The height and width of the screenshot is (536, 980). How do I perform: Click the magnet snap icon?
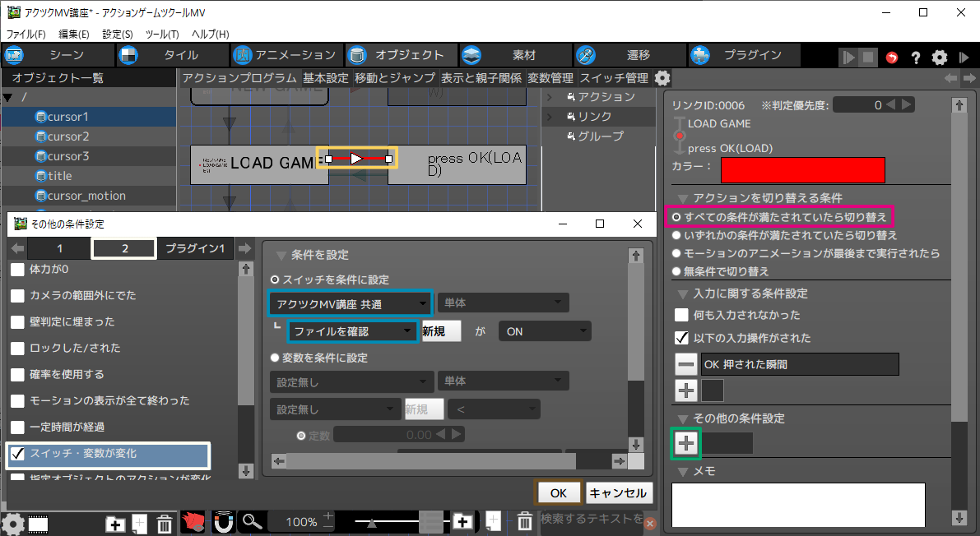[x=222, y=522]
